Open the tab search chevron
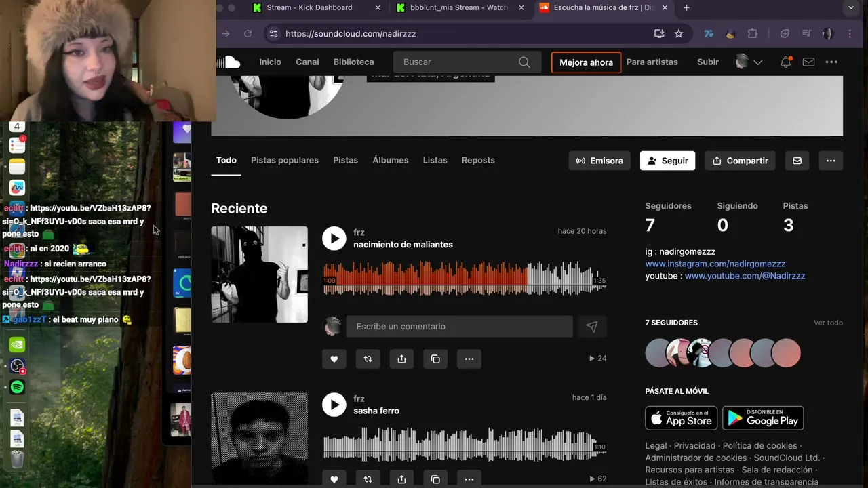The height and width of the screenshot is (488, 868). coord(851,7)
